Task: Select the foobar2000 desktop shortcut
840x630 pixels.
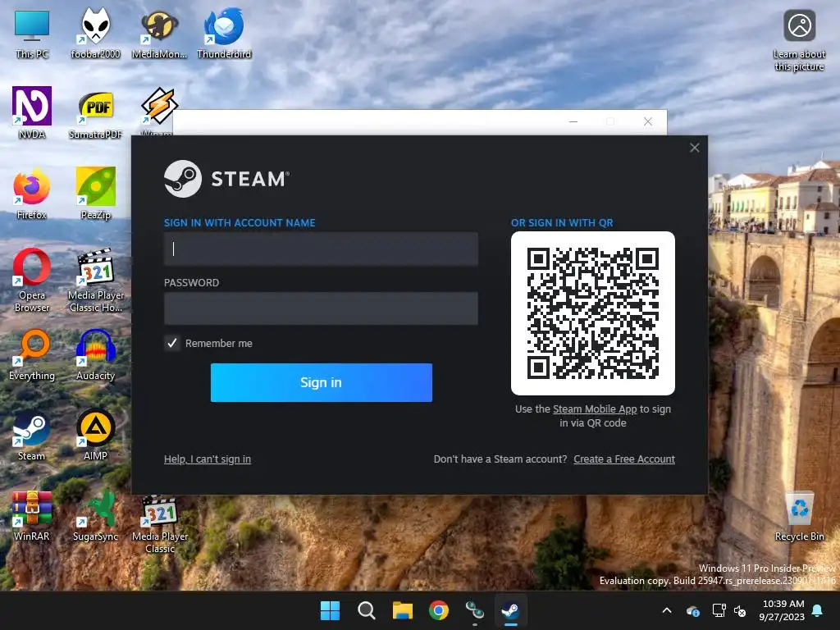Action: 95,34
